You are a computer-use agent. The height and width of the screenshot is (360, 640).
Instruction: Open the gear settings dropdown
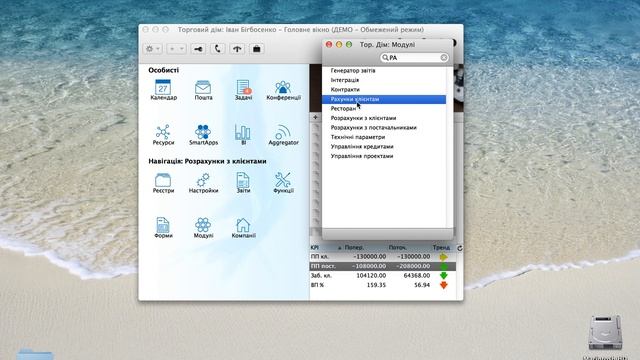(153, 49)
